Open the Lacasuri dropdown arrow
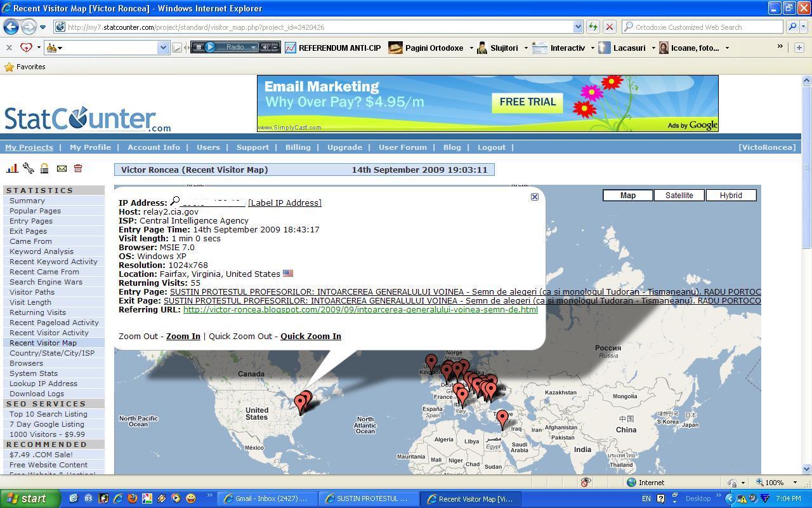 pos(653,48)
